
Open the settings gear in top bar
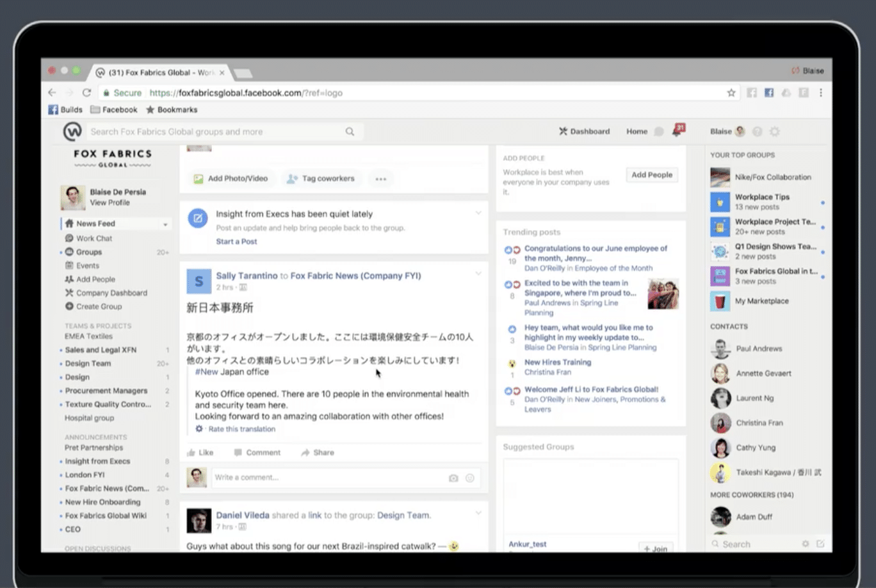[x=775, y=131]
